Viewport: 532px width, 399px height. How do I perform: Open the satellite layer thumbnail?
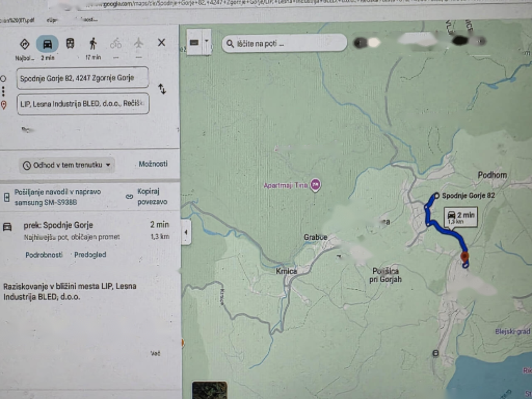click(x=209, y=390)
